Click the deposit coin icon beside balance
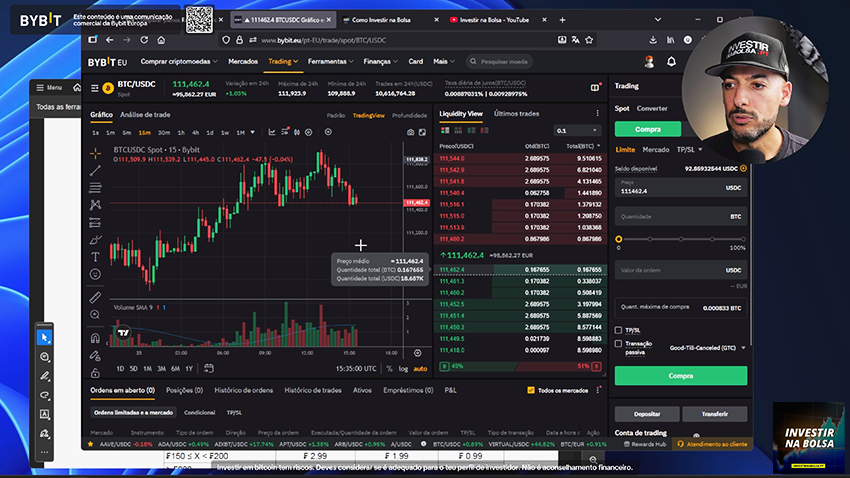 [743, 169]
